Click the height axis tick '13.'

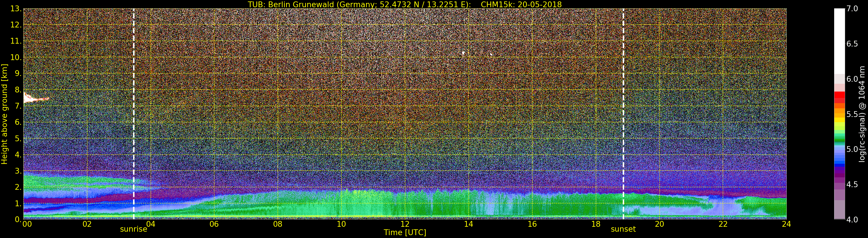pyautogui.click(x=16, y=8)
